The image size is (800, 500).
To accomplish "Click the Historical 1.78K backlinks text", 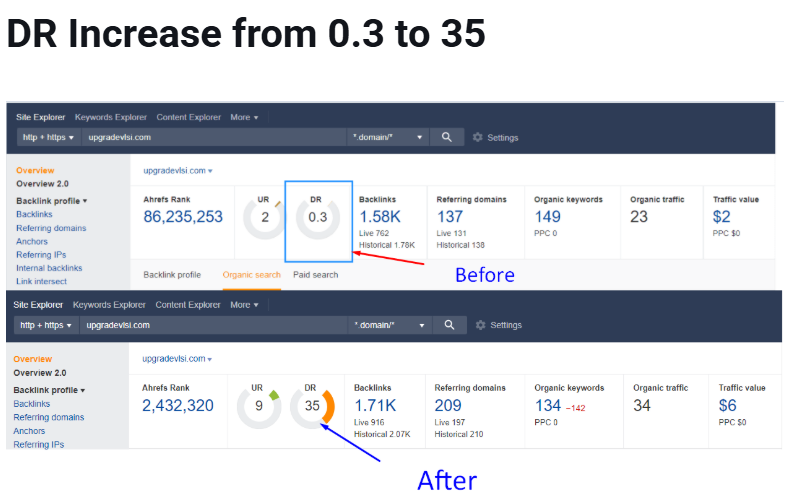I will (x=387, y=245).
